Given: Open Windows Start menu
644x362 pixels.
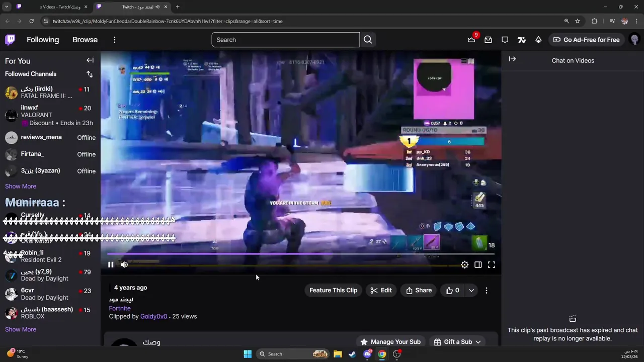Looking at the screenshot, I should pos(248,354).
